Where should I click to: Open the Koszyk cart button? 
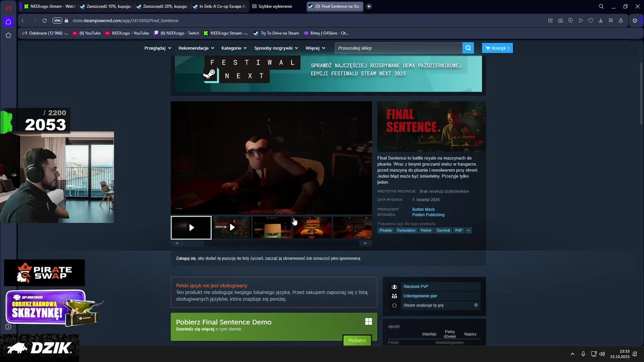(497, 48)
